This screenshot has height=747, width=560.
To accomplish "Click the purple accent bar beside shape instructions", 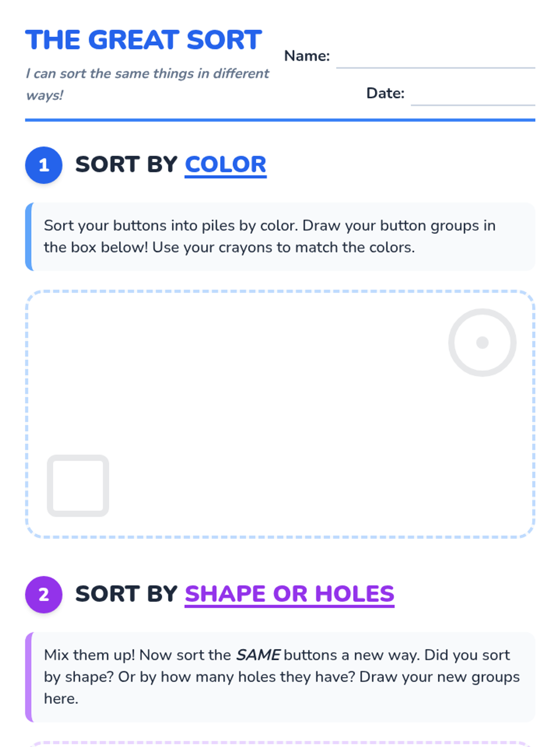I will [29, 677].
